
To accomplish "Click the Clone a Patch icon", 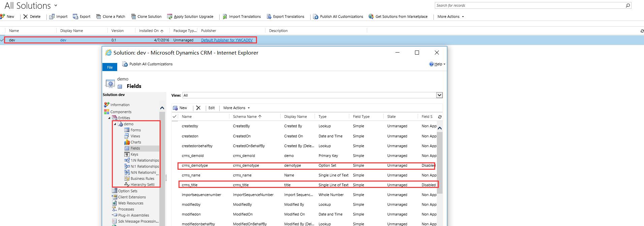I will pyautogui.click(x=99, y=17).
